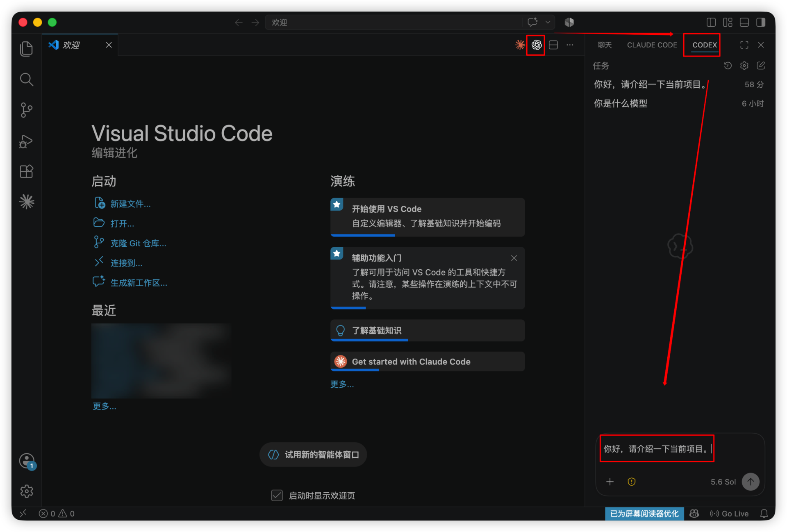Screen dimensions: 787x532
Task: Open the 辅助功能入门 walkthrough
Action: [428, 277]
